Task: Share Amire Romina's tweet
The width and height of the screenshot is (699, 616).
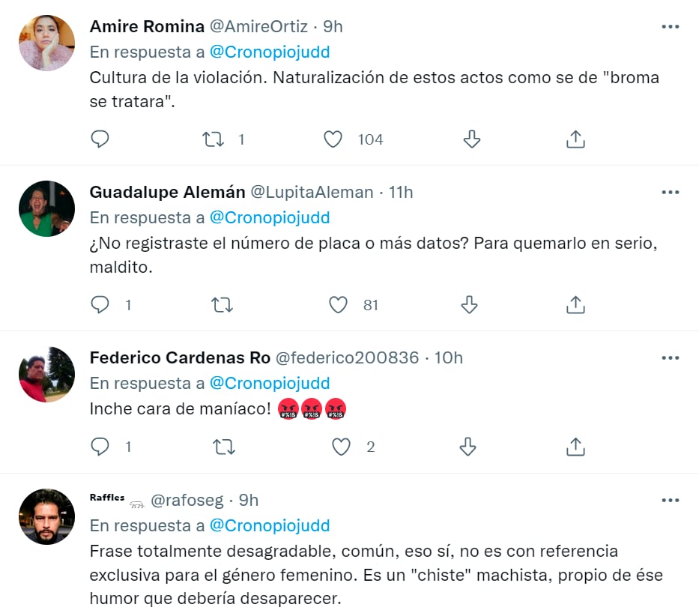Action: (x=575, y=139)
